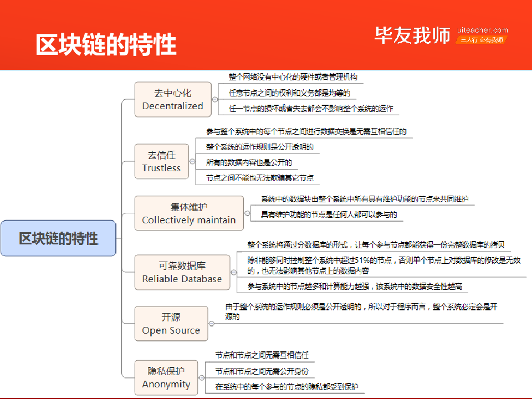
Task: Click the 毕友我师 logo in header
Action: [412, 36]
